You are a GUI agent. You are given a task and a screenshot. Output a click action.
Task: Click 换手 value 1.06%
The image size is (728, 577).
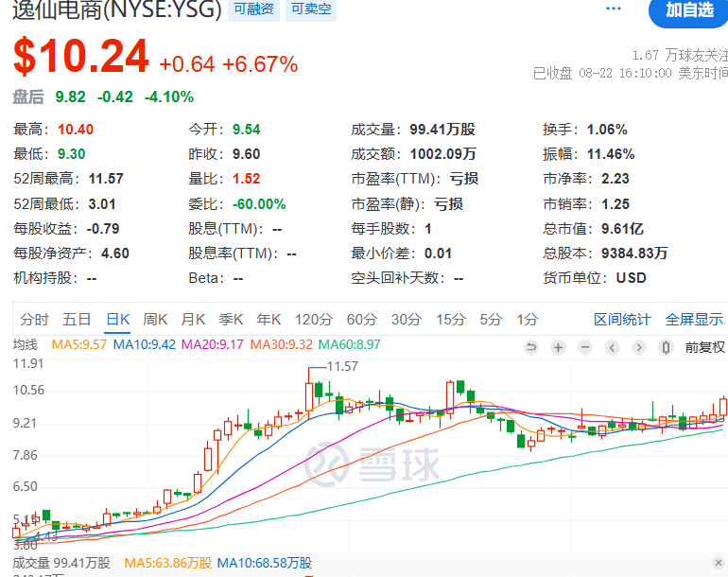[x=607, y=130]
